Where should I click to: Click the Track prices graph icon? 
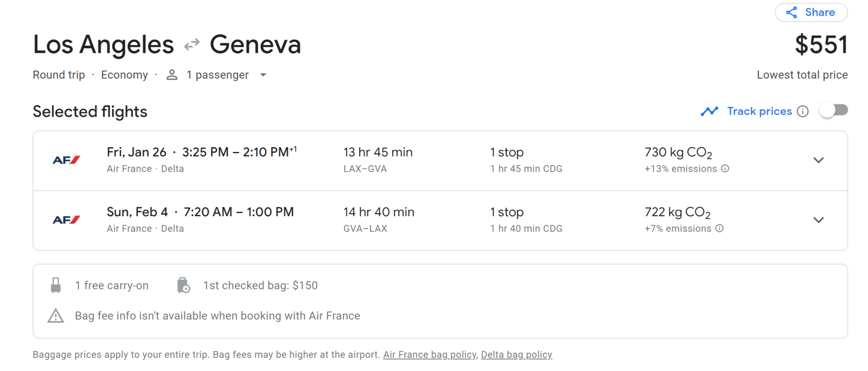tap(710, 111)
